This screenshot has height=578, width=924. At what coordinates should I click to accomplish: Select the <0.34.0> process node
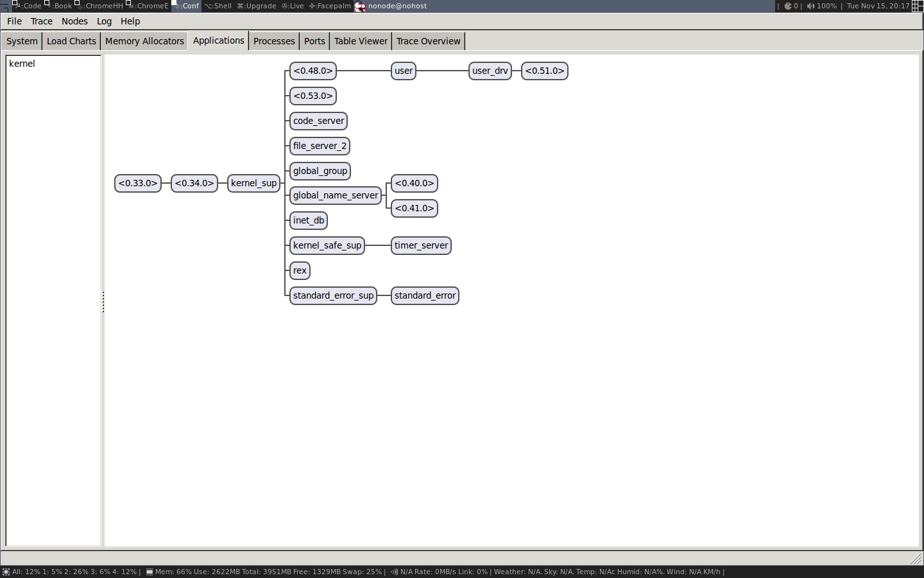194,183
